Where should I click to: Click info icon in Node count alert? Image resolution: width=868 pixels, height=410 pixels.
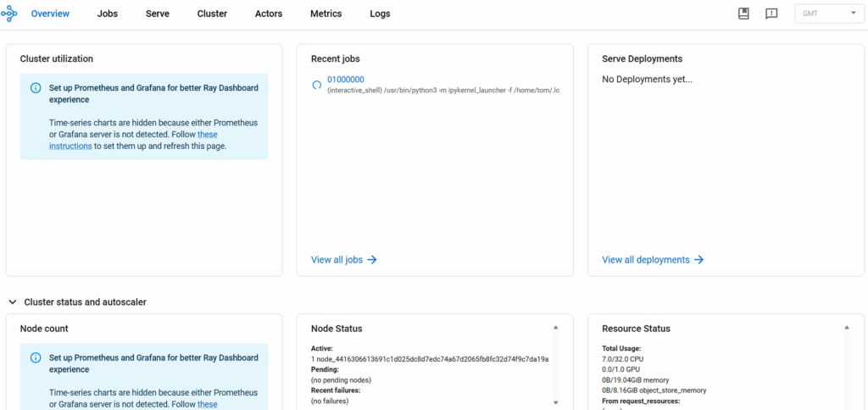pos(36,358)
